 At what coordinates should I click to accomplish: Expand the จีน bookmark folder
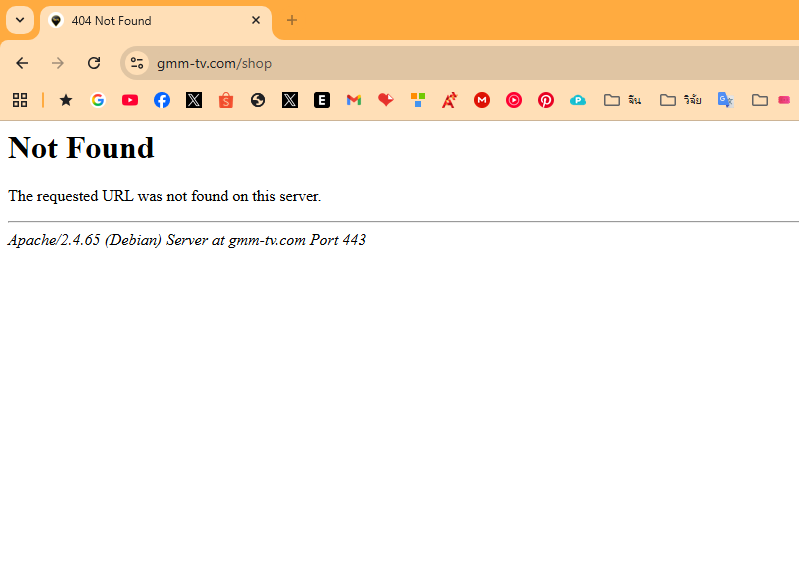[622, 100]
